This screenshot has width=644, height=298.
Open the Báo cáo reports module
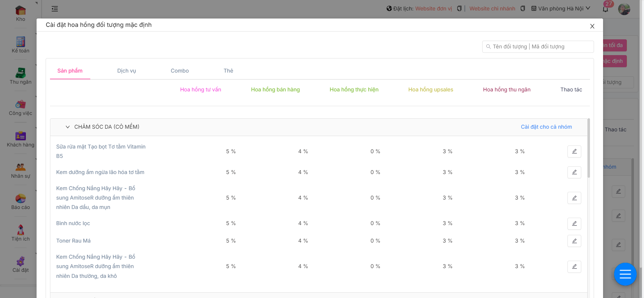pos(20,202)
